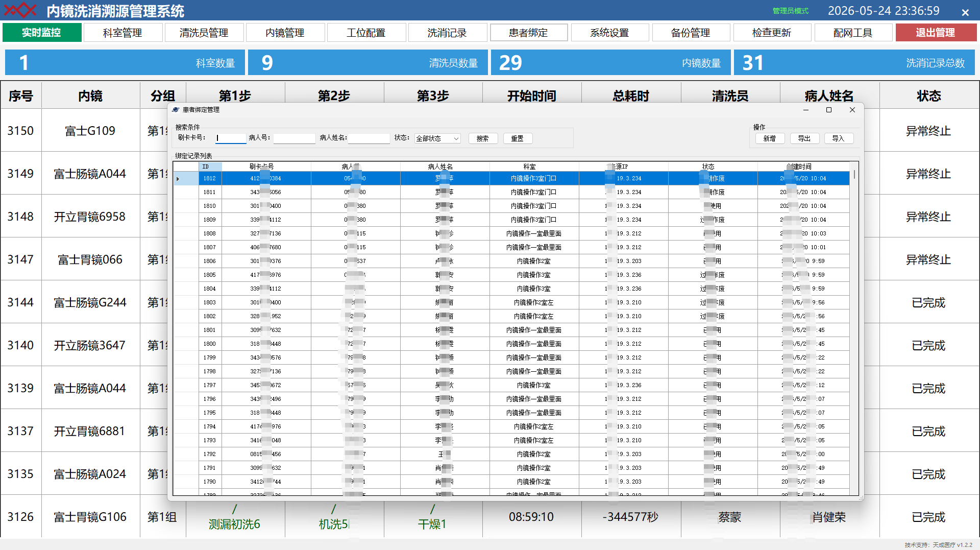The image size is (980, 550).
Task: Click the 病人姓名 input field
Action: tap(370, 138)
